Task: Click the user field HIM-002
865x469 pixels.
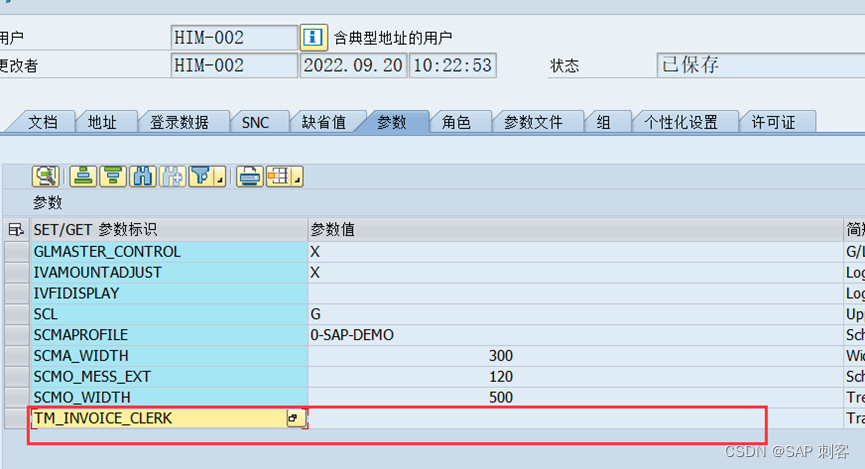Action: 234,38
